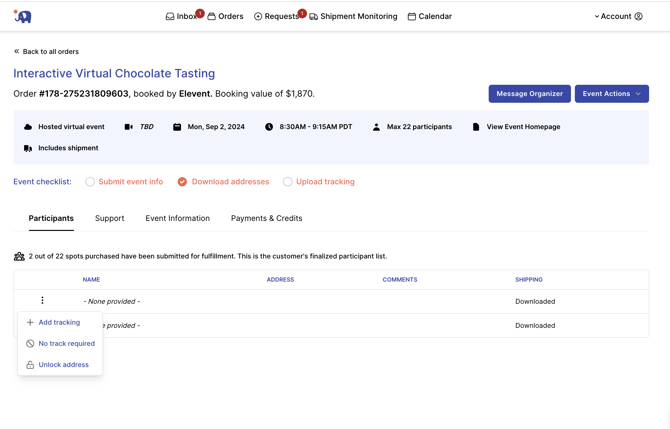Click the Unlock address padlock icon
The height and width of the screenshot is (429, 670).
click(x=30, y=365)
